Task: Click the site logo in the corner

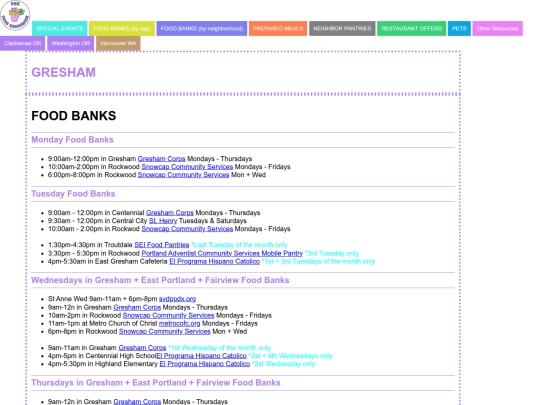Action: (x=15, y=15)
